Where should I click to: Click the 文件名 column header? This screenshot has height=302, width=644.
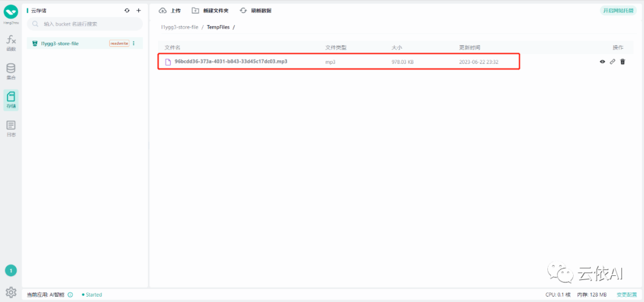pyautogui.click(x=172, y=48)
